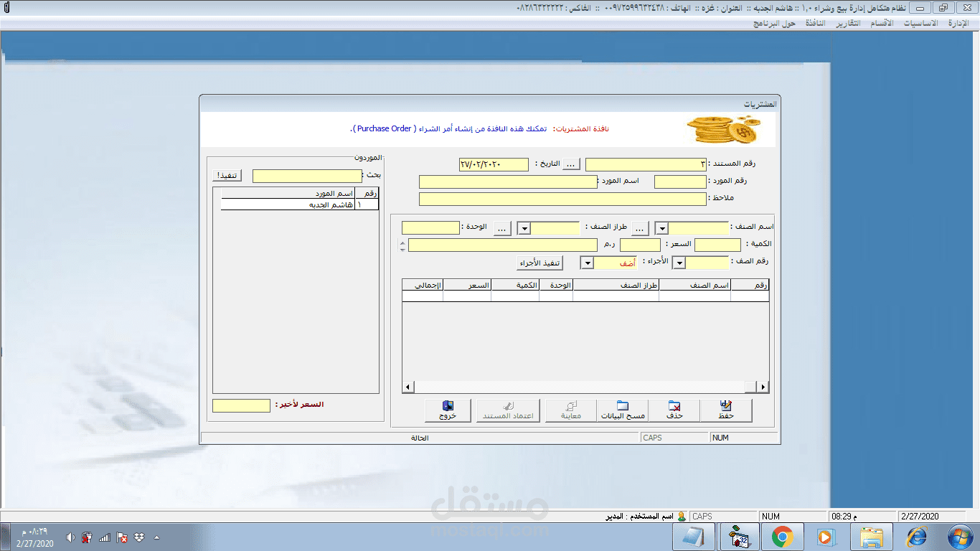Viewport: 980px width, 551px height.
Task: Click the تنفيذ! button in the suppliers panel
Action: coord(227,174)
